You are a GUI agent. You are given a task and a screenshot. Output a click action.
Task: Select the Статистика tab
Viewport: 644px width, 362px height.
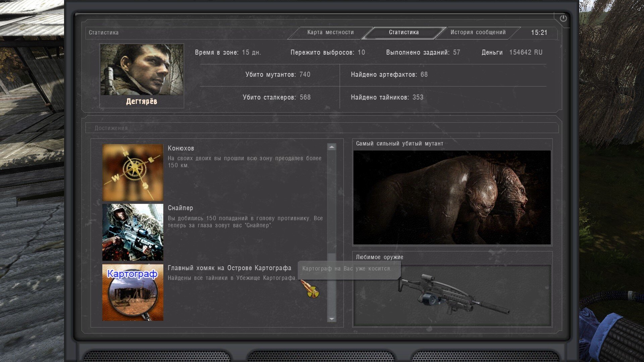[x=404, y=32]
